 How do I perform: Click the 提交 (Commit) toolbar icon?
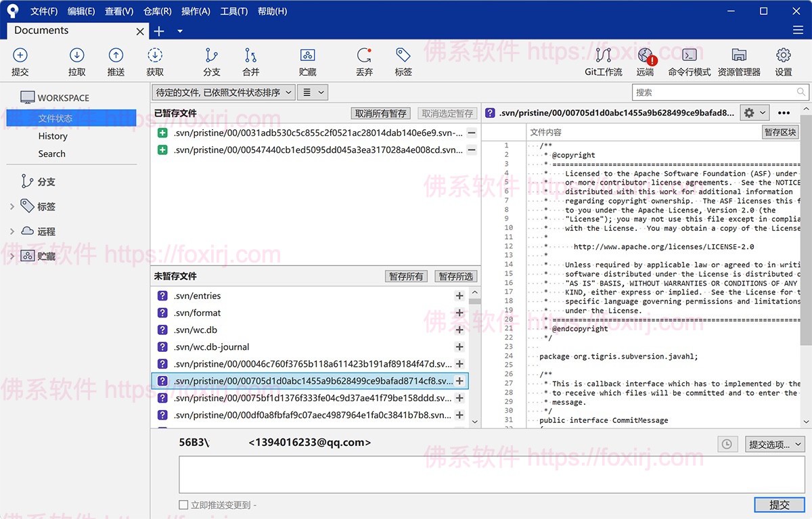point(20,61)
